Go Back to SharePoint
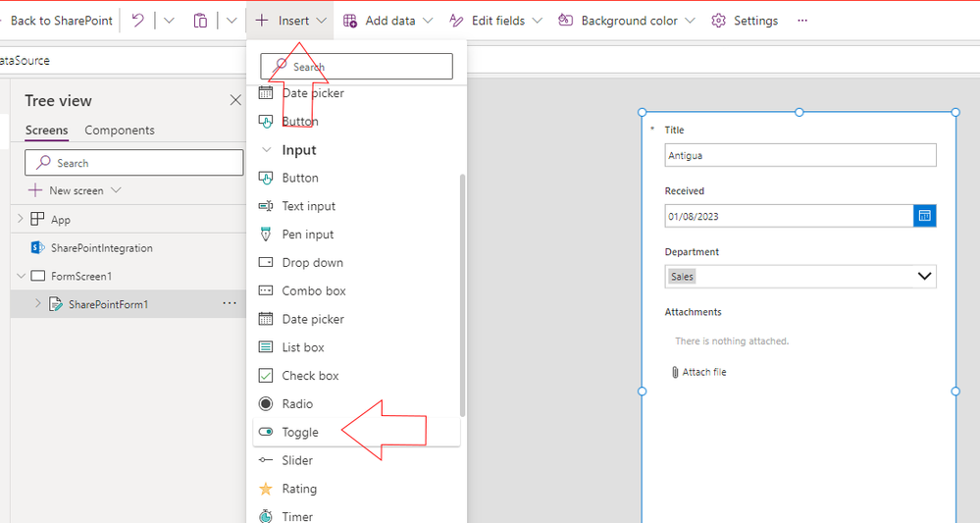The image size is (980, 523). pos(60,21)
